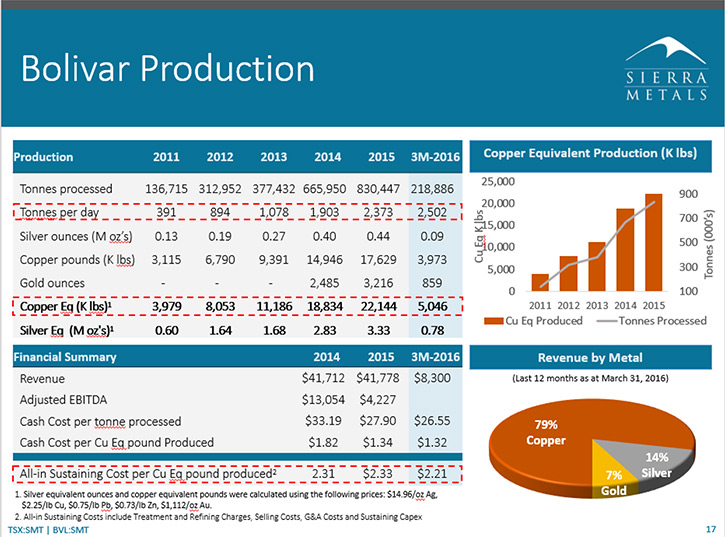The image size is (725, 537).
Task: Select the Cu Eq K lbs axis label
Action: [479, 236]
